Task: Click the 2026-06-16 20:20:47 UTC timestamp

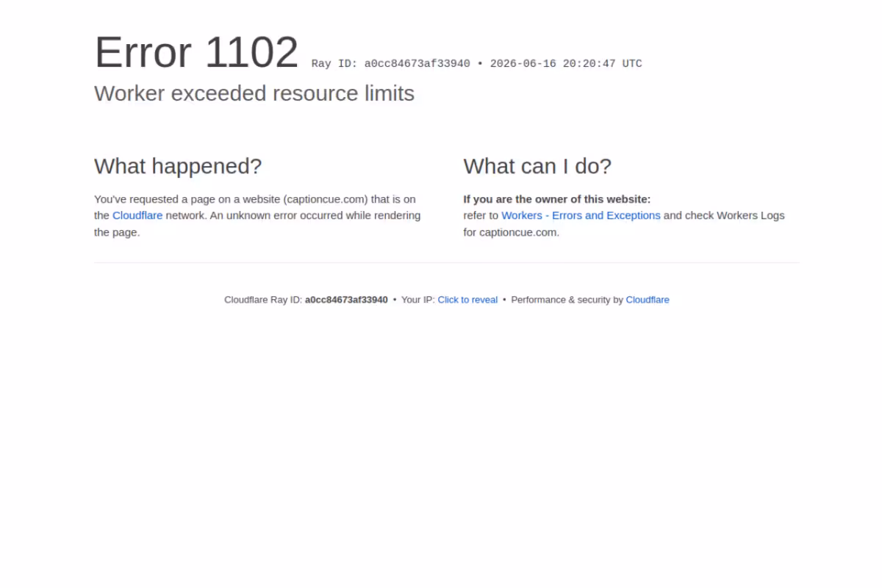Action: 566,64
